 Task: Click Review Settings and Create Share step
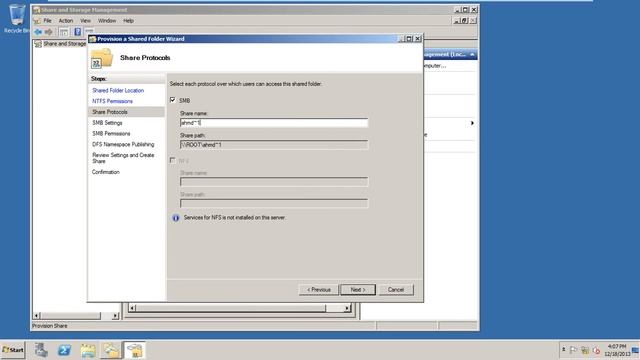pyautogui.click(x=123, y=158)
